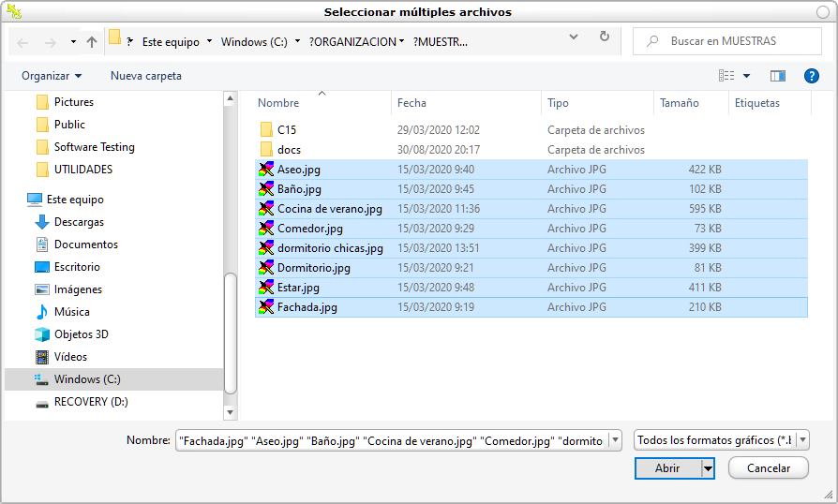The image size is (838, 504).
Task: Open the Organizar menu
Action: click(52, 76)
